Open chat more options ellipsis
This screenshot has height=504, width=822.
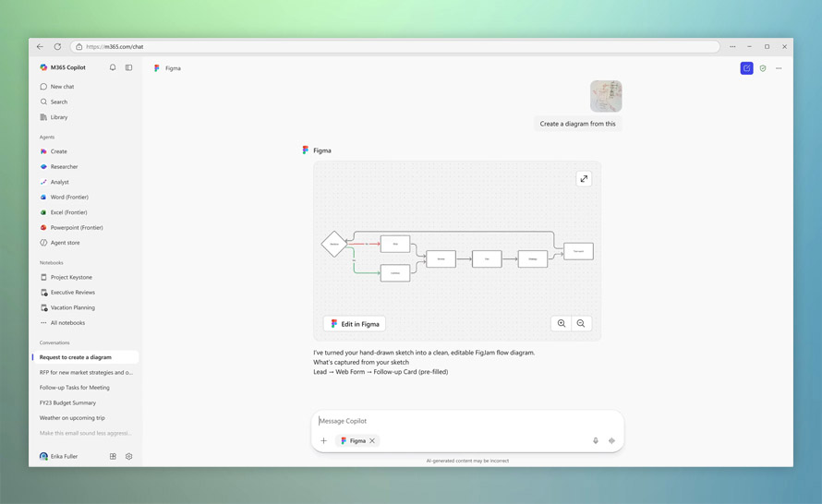[x=779, y=68]
